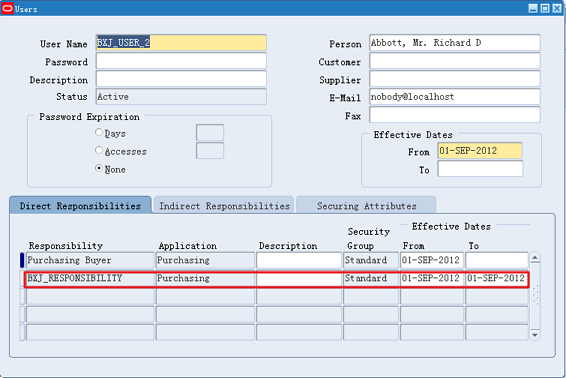Open the Securing Attributes tab
Viewport: 566px width, 378px height.
[366, 206]
